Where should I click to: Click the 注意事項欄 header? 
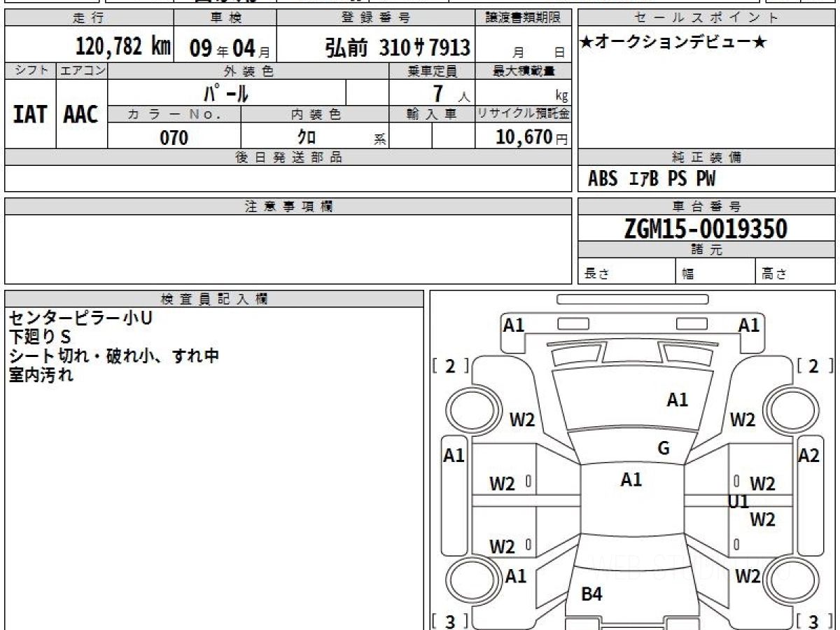click(288, 206)
